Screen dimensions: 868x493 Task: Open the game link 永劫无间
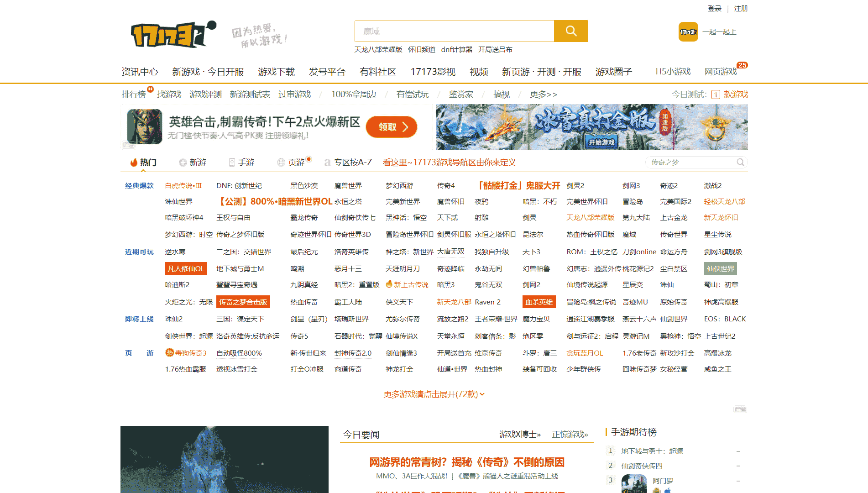pyautogui.click(x=488, y=268)
